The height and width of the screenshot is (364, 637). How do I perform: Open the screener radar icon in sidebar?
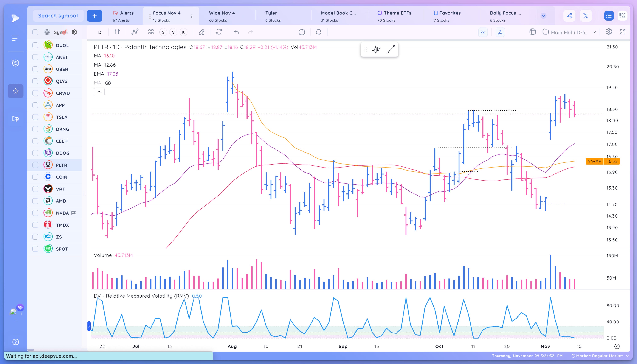point(16,63)
